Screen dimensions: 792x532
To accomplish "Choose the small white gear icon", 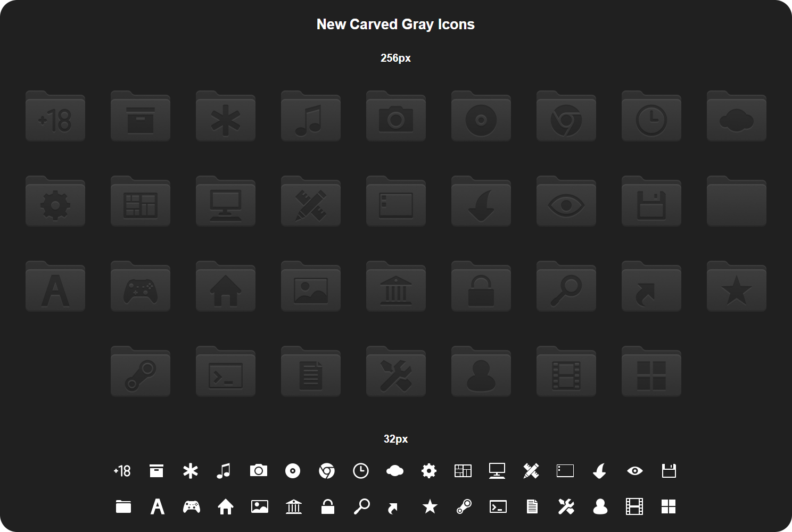I will point(429,471).
